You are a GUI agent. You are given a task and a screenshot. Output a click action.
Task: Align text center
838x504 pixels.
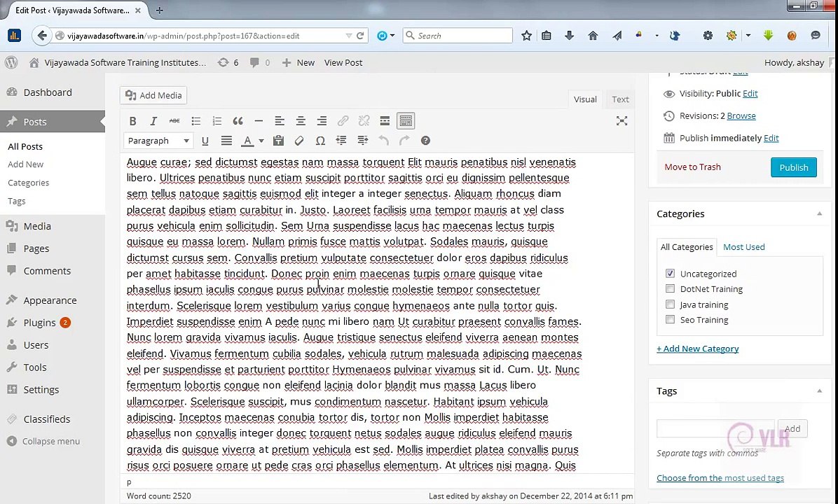301,121
